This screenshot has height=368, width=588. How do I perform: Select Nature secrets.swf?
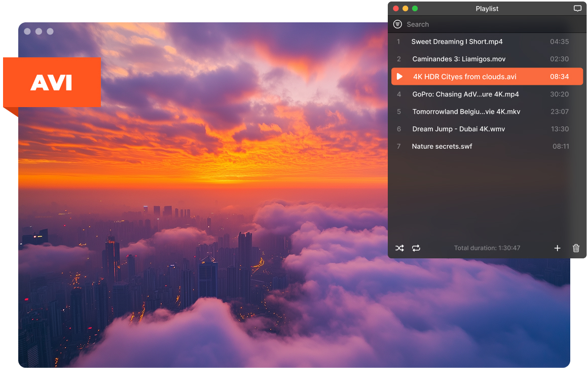(x=487, y=147)
